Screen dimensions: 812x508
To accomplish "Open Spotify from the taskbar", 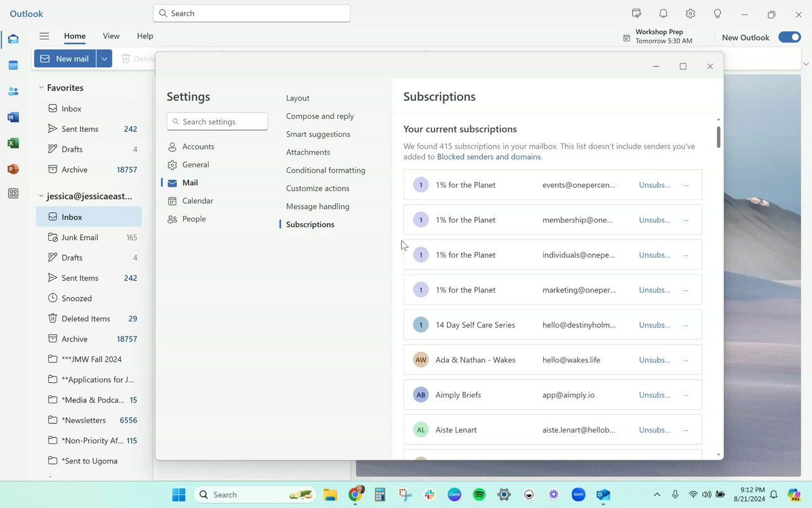I will (479, 495).
